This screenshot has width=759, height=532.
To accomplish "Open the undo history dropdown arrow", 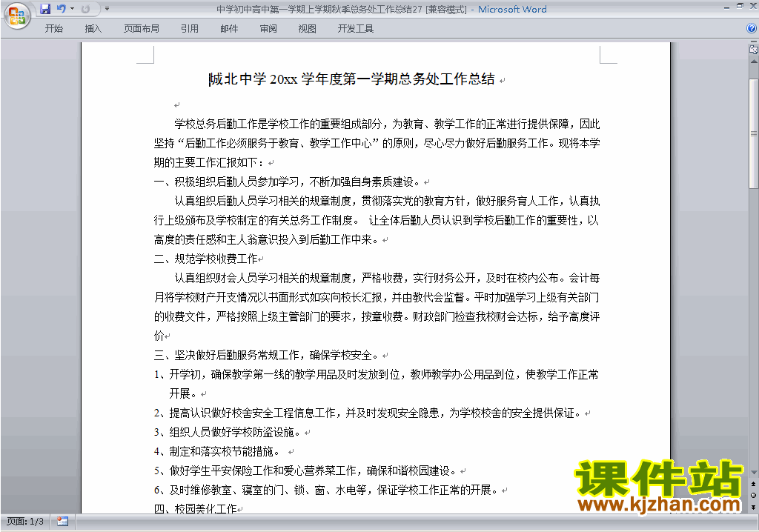I will [72, 9].
